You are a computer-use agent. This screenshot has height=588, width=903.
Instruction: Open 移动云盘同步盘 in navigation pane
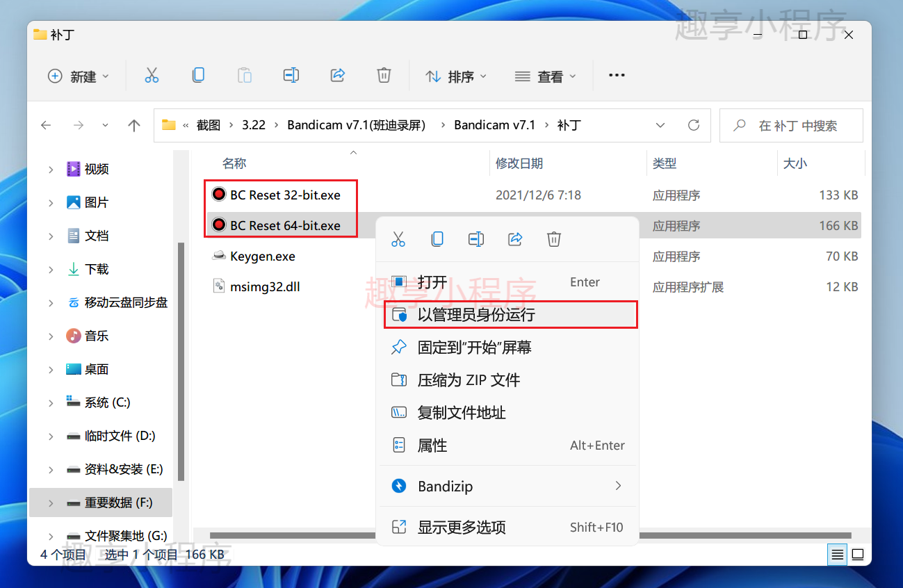pos(117,302)
